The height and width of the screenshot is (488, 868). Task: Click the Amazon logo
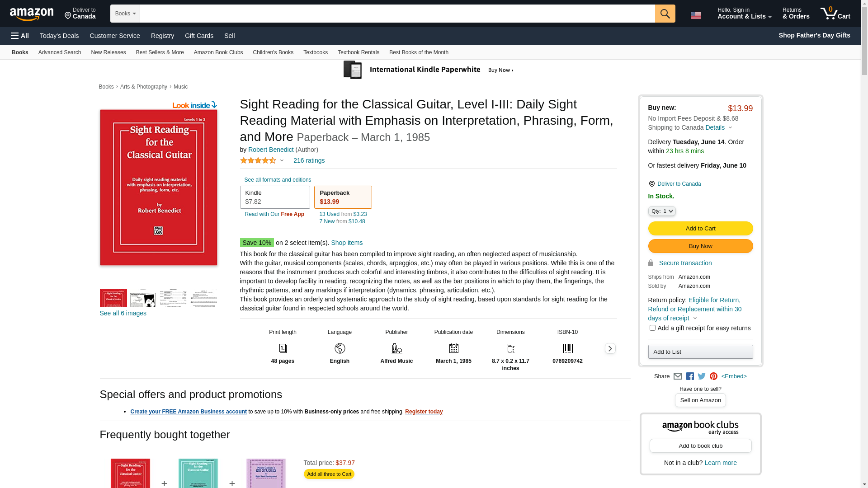pyautogui.click(x=32, y=14)
